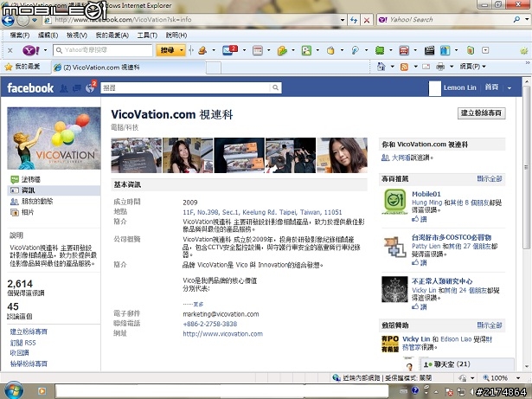Click the Mobile01 page name link

coord(426,194)
